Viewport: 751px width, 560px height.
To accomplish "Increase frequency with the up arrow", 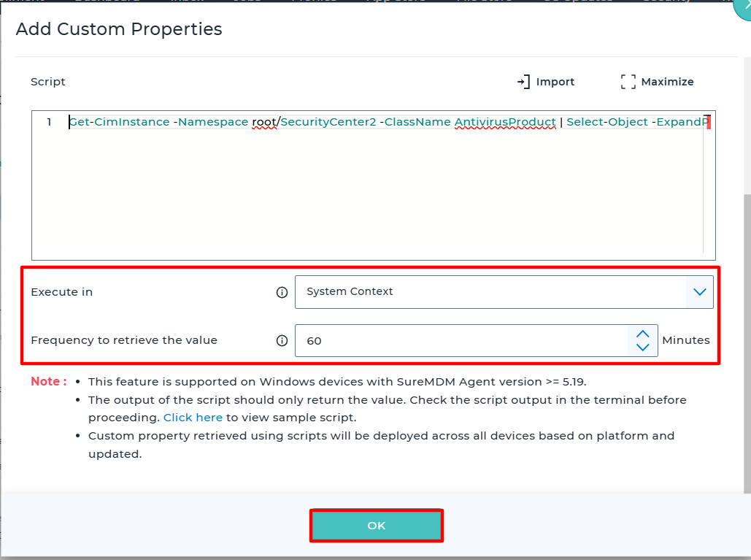I will click(x=642, y=334).
